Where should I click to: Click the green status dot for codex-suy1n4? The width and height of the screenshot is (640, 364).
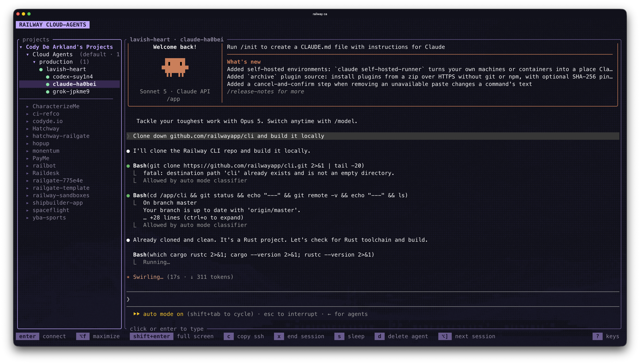pyautogui.click(x=47, y=77)
